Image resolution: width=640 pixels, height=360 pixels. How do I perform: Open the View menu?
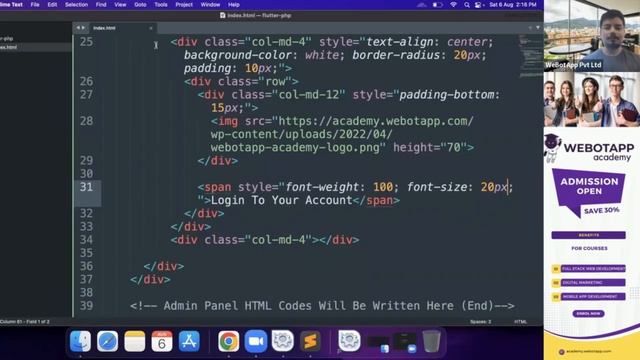click(120, 5)
